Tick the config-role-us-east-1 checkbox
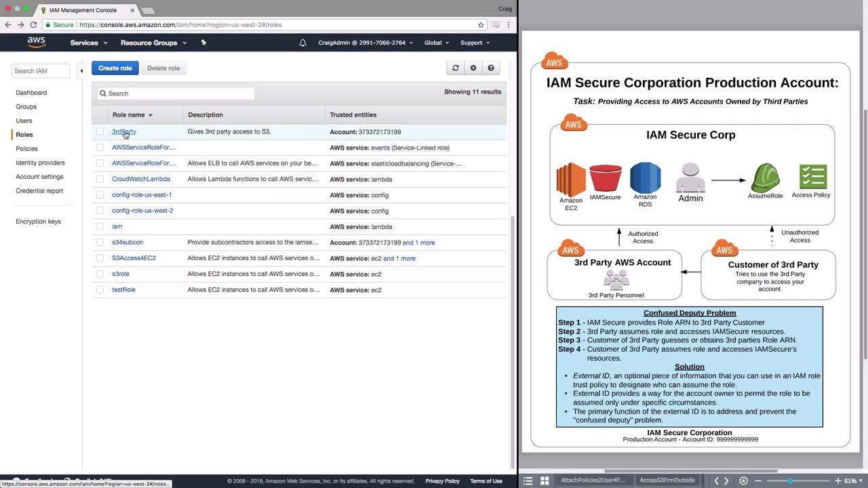 point(100,195)
